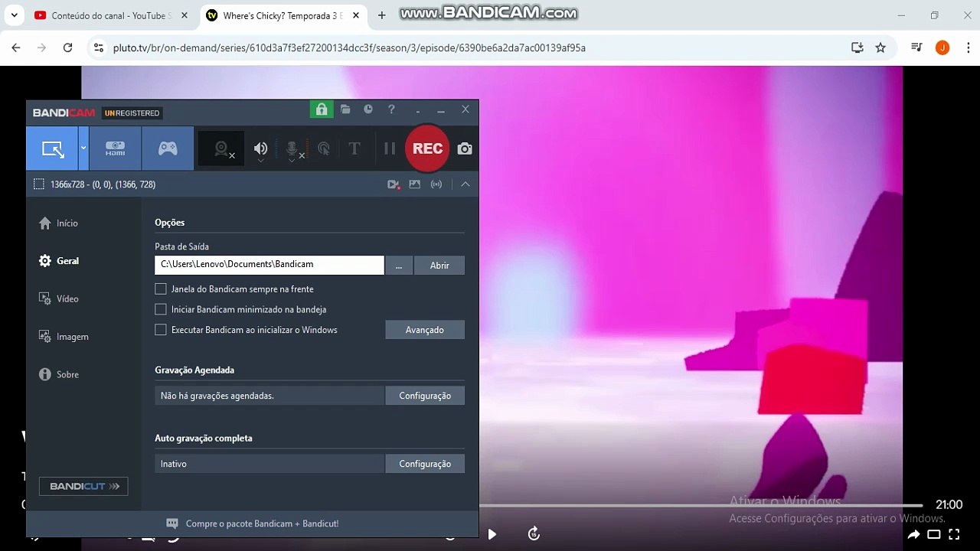Screen dimensions: 980x551
Task: Select Bandicam screen recording mode
Action: click(x=52, y=148)
